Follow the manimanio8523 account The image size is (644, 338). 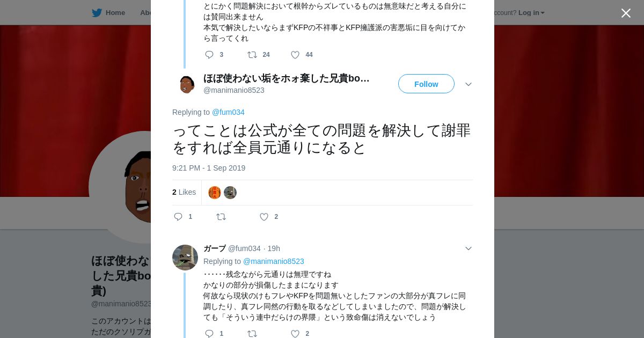coord(426,84)
